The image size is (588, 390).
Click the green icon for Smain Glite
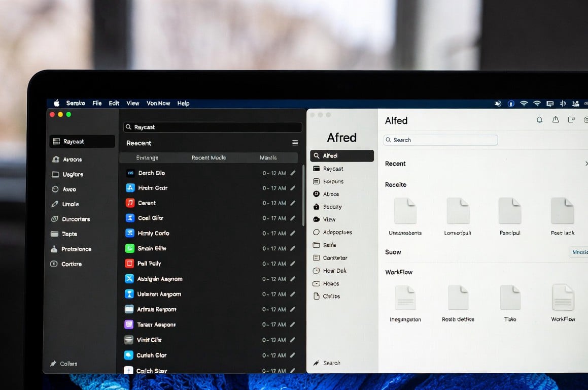pos(129,248)
